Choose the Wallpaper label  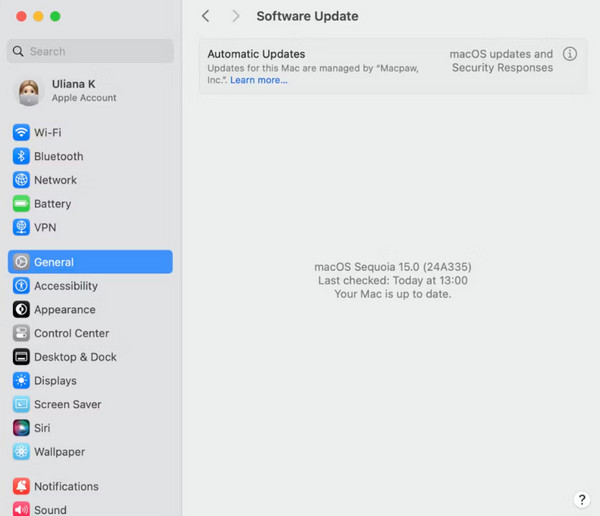[59, 452]
